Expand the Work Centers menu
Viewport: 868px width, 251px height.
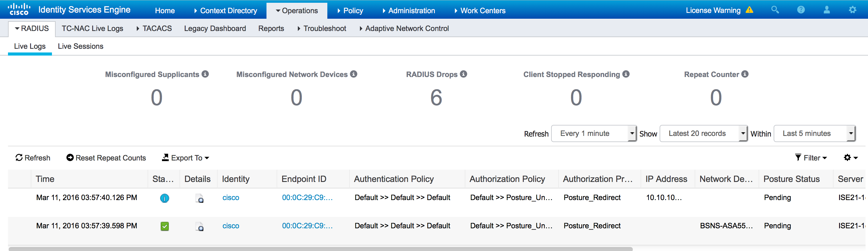coord(480,10)
